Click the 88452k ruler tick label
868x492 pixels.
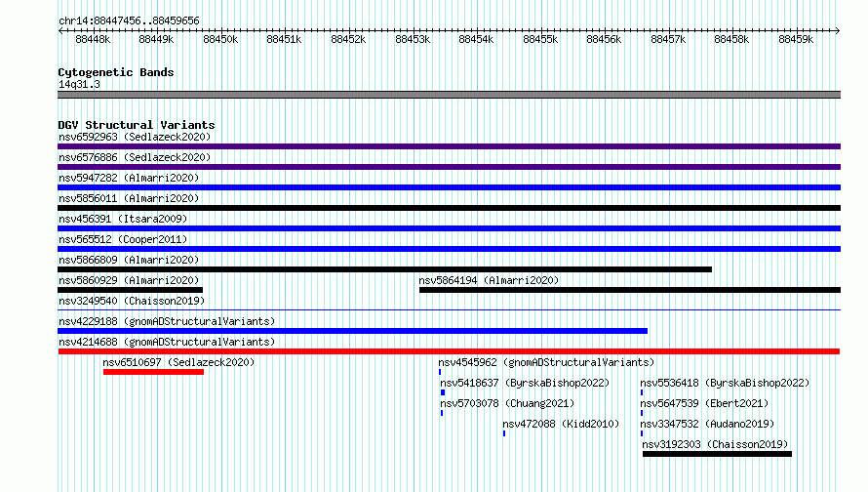point(348,39)
